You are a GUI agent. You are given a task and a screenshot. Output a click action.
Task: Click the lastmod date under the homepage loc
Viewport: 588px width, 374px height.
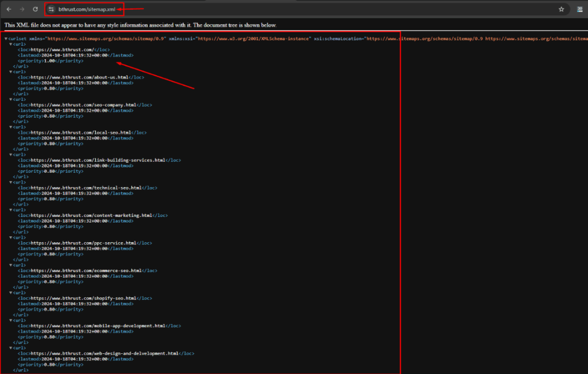[x=74, y=55]
